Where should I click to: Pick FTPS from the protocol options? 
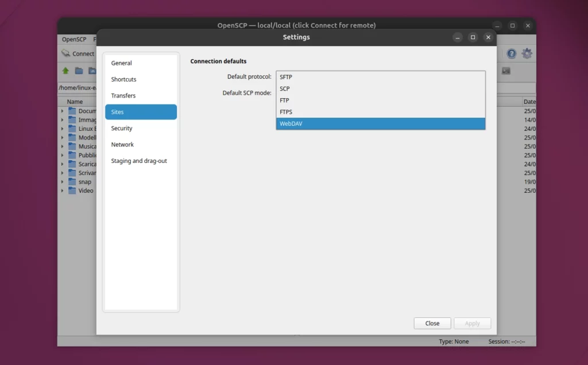(x=381, y=112)
